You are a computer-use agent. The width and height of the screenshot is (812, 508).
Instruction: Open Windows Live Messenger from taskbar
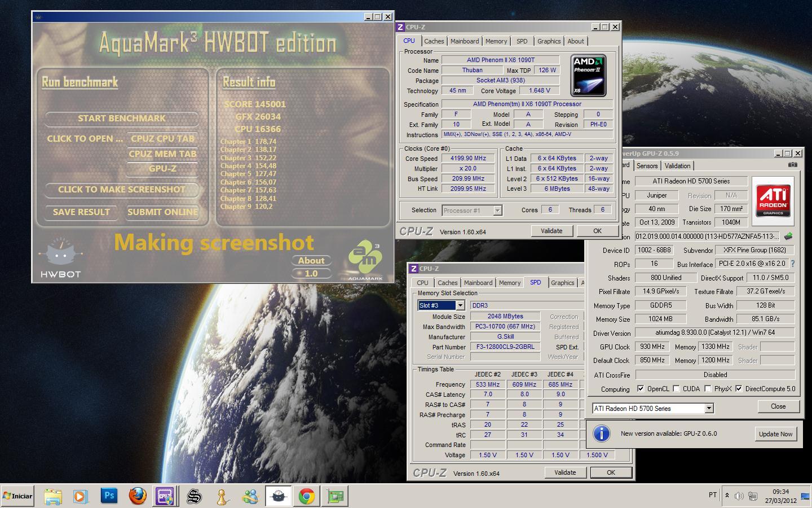250,496
